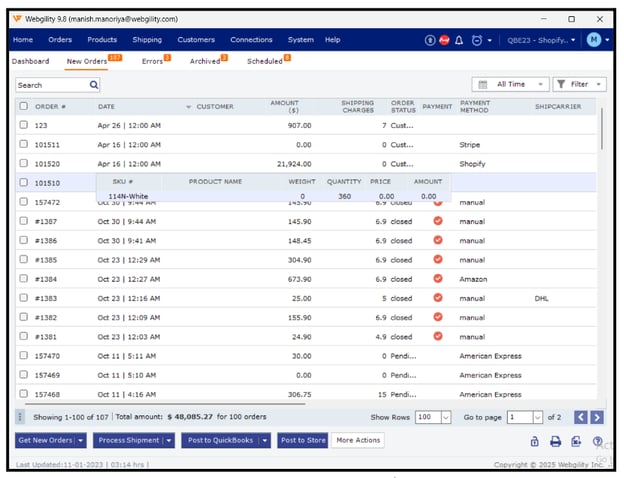The height and width of the screenshot is (478, 624).
Task: Click the More Actions button
Action: (x=358, y=440)
